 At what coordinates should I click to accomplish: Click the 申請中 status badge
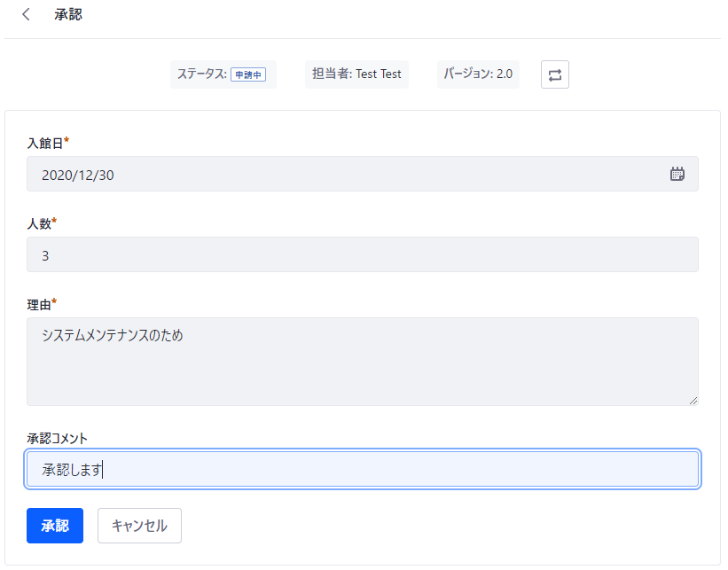point(248,74)
